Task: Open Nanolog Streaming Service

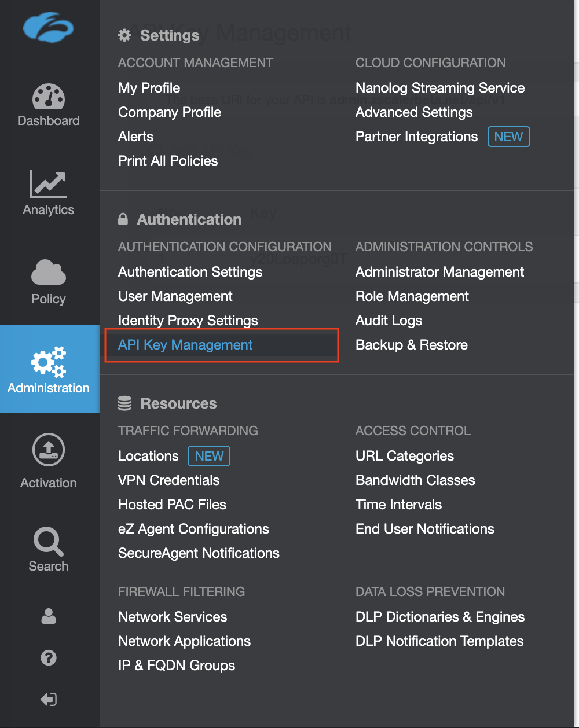Action: tap(440, 88)
